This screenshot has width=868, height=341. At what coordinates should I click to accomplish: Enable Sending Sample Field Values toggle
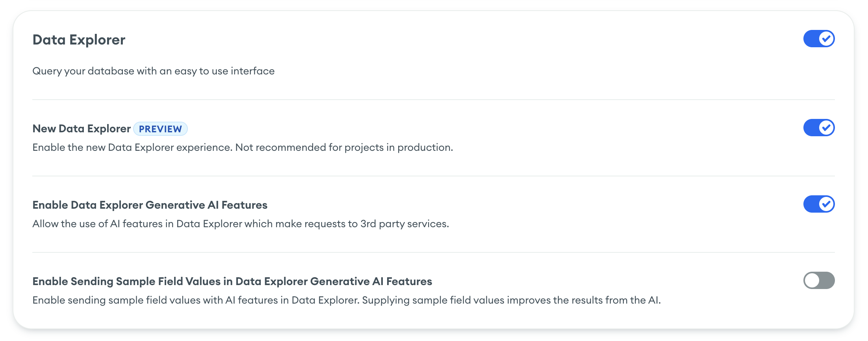tap(819, 280)
